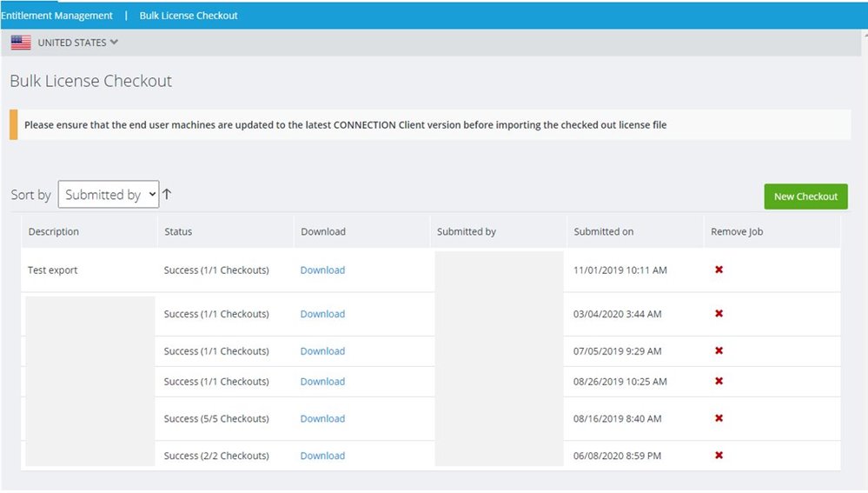This screenshot has height=493, width=868.
Task: Click the New Checkout button
Action: (805, 197)
